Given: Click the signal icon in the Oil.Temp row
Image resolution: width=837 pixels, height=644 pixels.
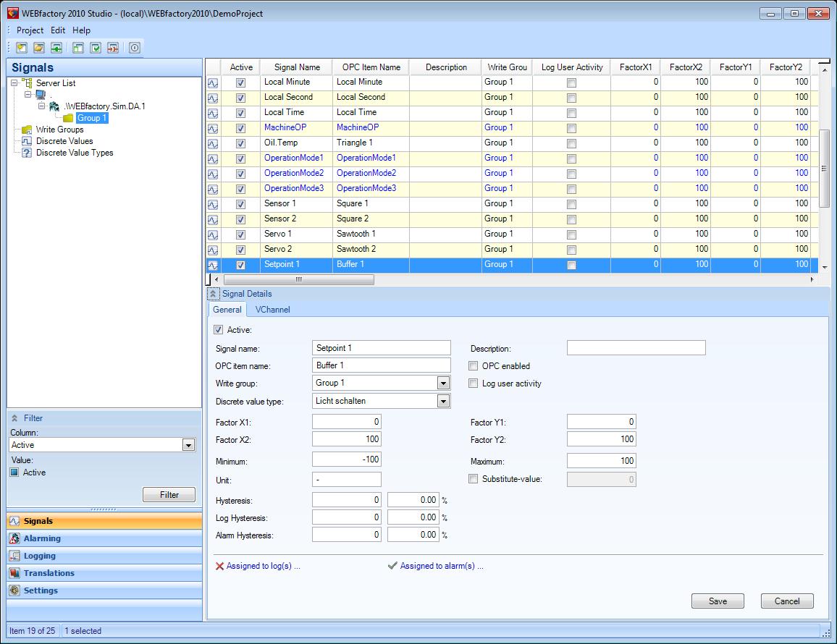Looking at the screenshot, I should tap(213, 143).
